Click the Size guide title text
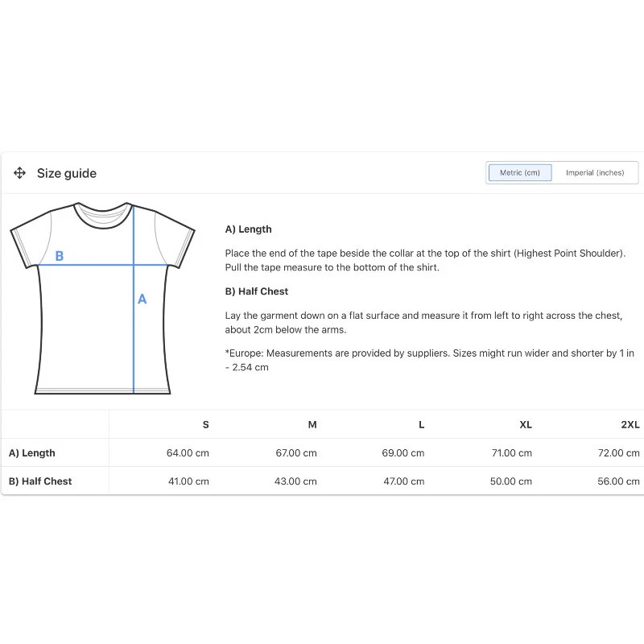Image resolution: width=644 pixels, height=644 pixels. tap(67, 173)
